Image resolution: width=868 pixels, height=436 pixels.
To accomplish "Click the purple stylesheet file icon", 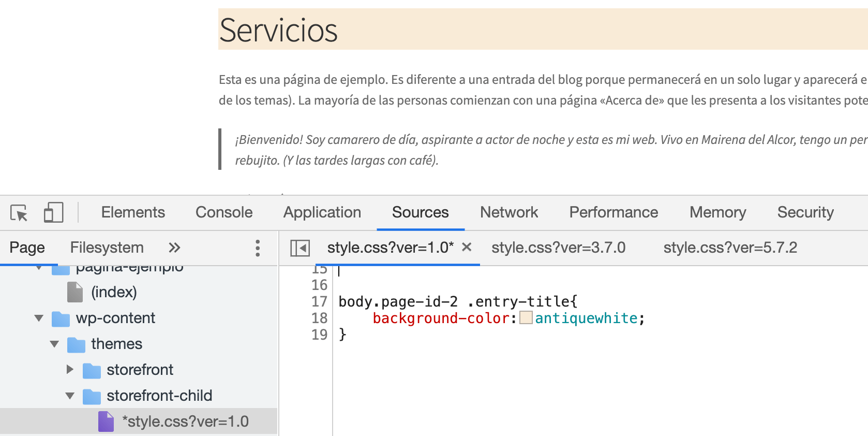I will click(106, 422).
